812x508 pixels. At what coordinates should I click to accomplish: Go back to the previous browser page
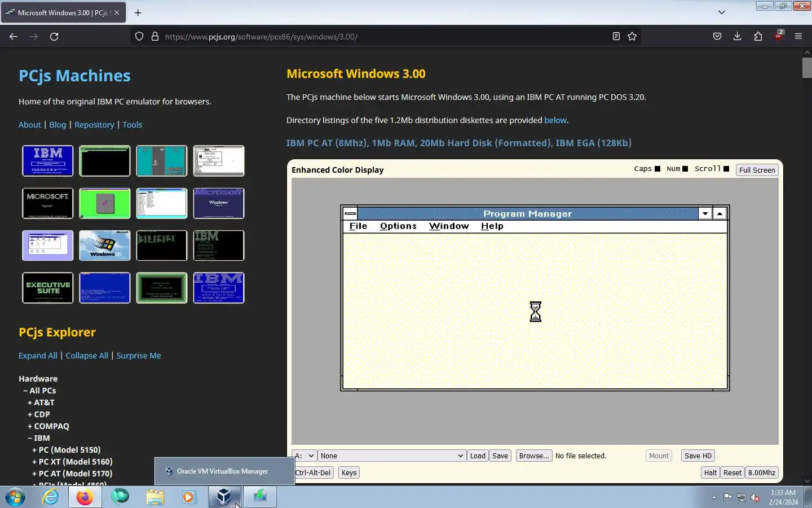point(14,37)
